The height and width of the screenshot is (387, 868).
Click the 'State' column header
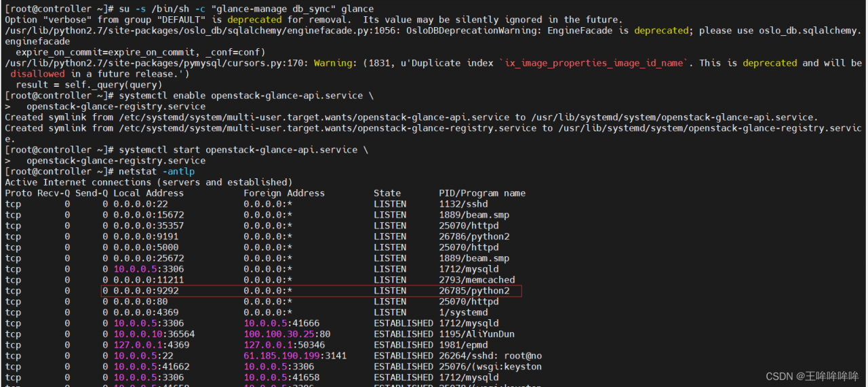[387, 193]
